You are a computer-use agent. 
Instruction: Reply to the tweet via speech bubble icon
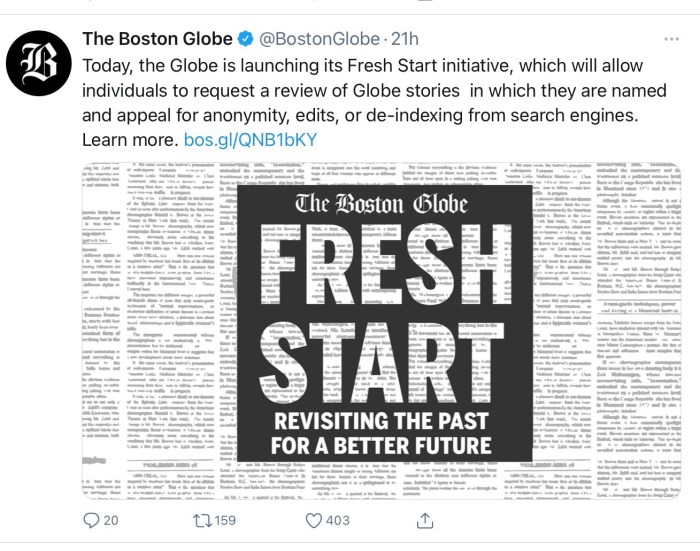pos(92,520)
